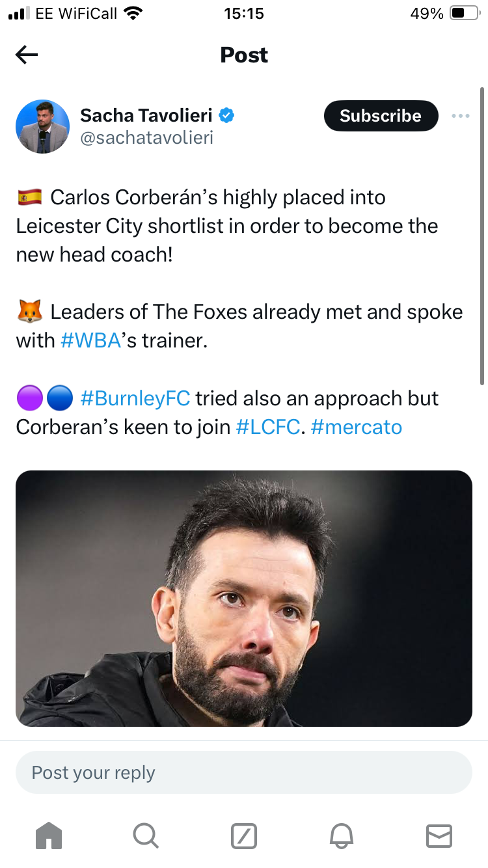Tap the Sacha Tavolieri display name

146,116
